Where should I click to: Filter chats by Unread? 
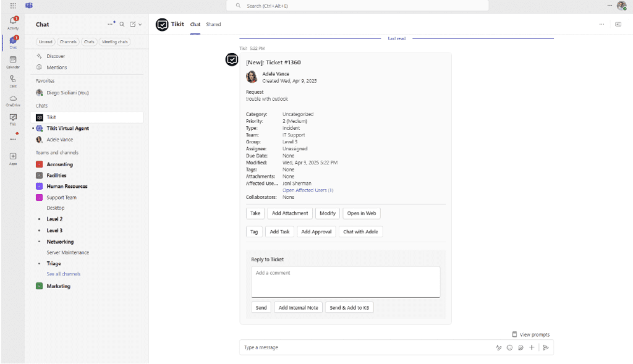[x=46, y=42]
